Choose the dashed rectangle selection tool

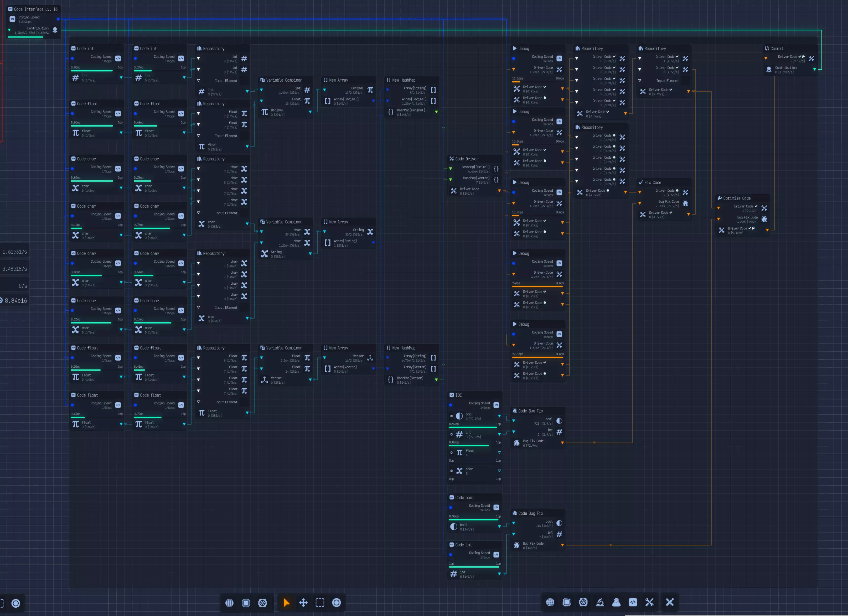pyautogui.click(x=320, y=603)
